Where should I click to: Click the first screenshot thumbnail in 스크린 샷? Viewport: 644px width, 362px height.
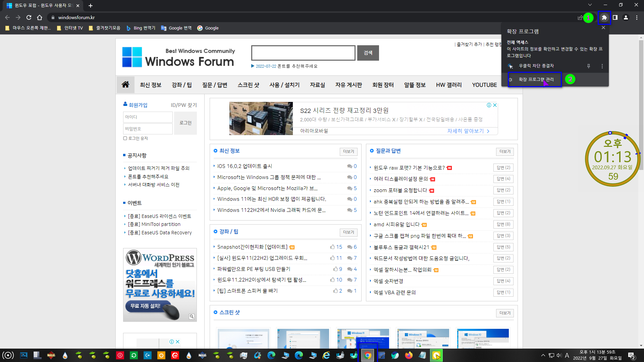tap(244, 339)
